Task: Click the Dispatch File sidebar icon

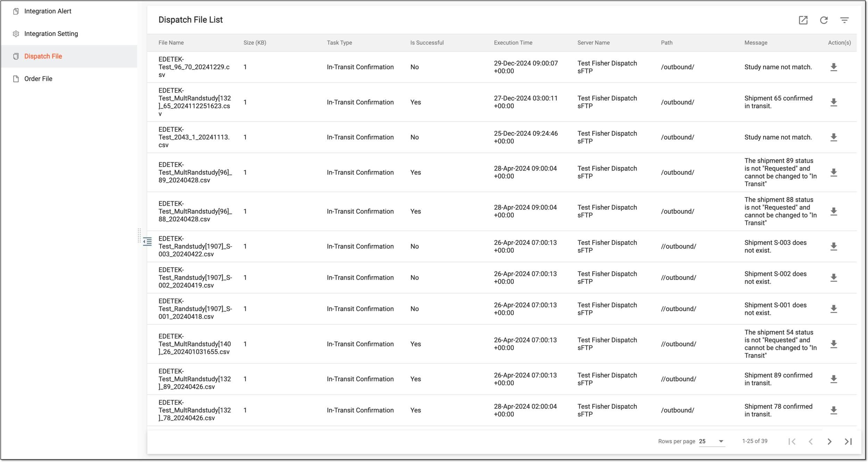Action: click(x=16, y=57)
